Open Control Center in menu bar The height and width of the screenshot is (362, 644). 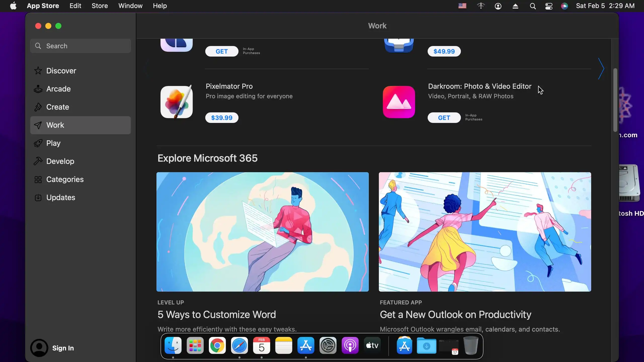click(x=549, y=6)
